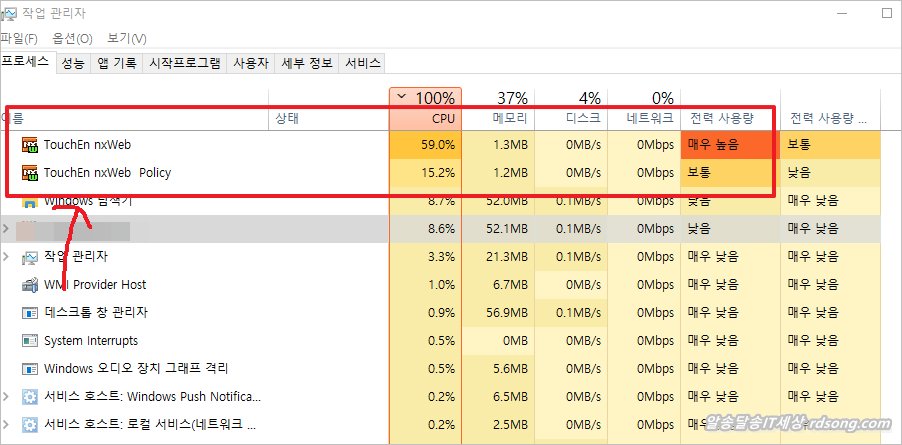Select the 프로세스 tab

[x=28, y=63]
